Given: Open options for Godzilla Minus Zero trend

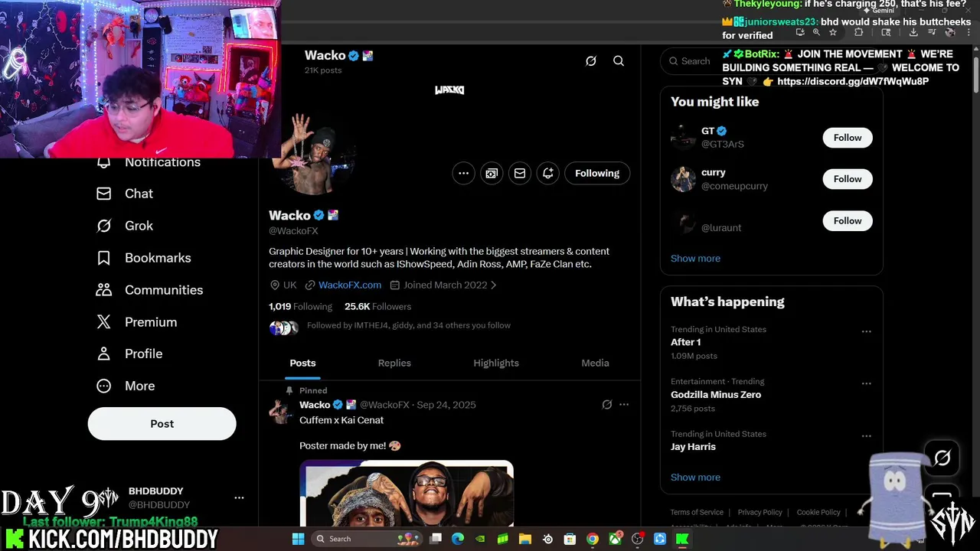Looking at the screenshot, I should coord(866,383).
